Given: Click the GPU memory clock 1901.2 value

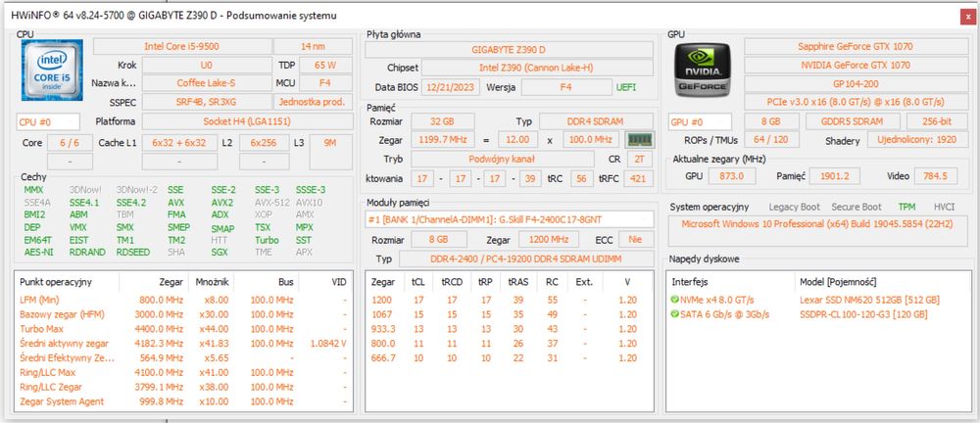Looking at the screenshot, I should coord(834,176).
